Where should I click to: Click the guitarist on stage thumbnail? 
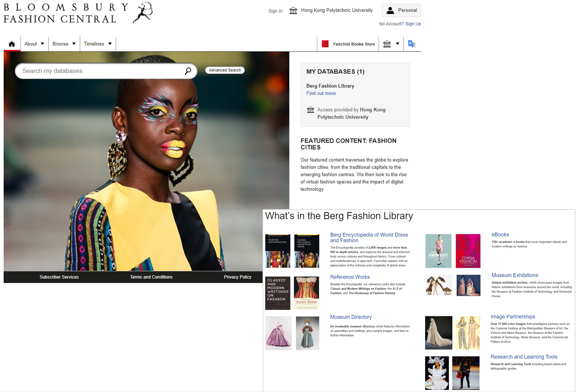pyautogui.click(x=466, y=373)
